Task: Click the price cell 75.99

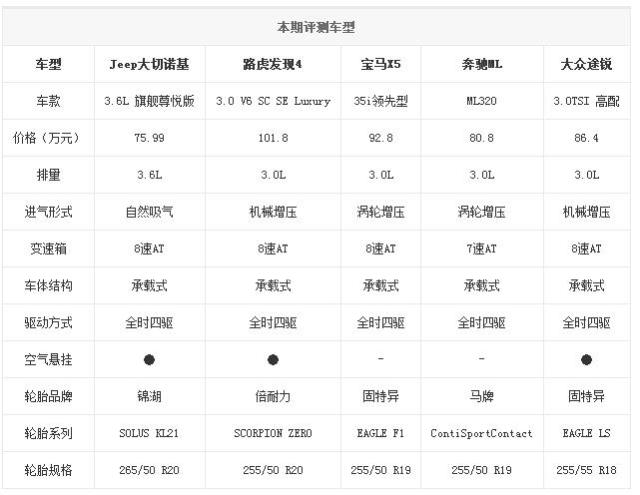Action: (149, 138)
